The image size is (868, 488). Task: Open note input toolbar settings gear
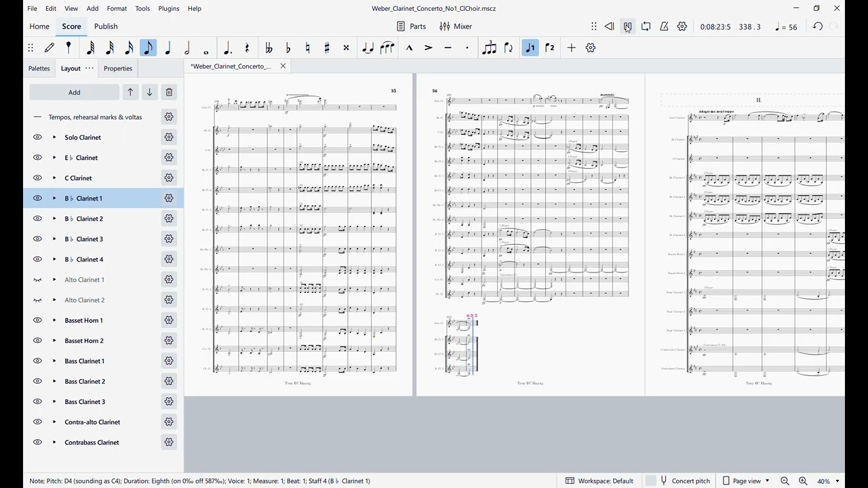point(591,47)
